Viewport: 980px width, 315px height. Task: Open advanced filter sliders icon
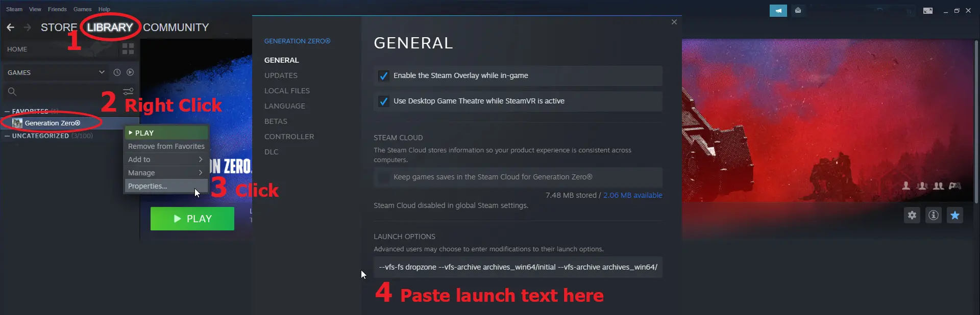128,92
